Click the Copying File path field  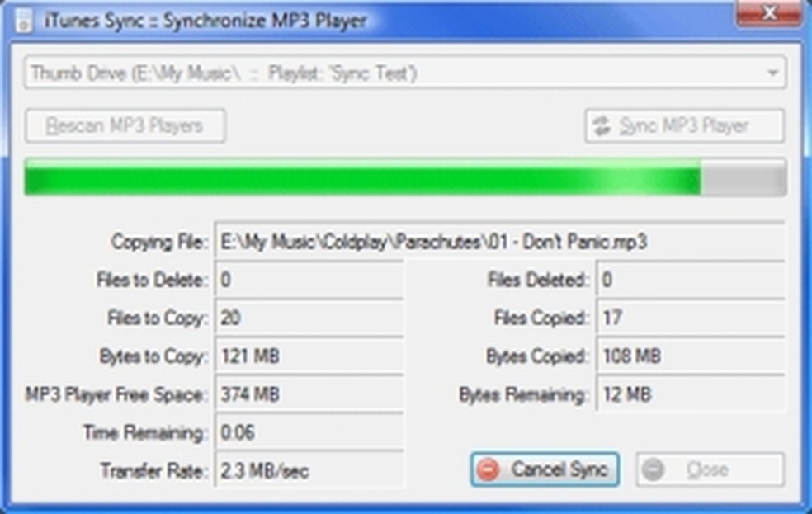pos(500,241)
